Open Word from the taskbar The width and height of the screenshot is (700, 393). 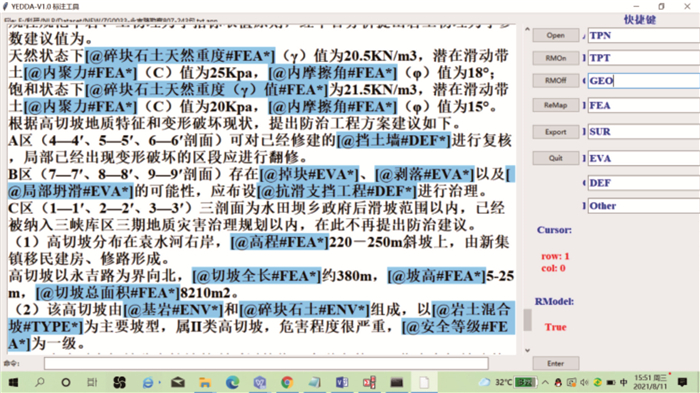pyautogui.click(x=342, y=383)
